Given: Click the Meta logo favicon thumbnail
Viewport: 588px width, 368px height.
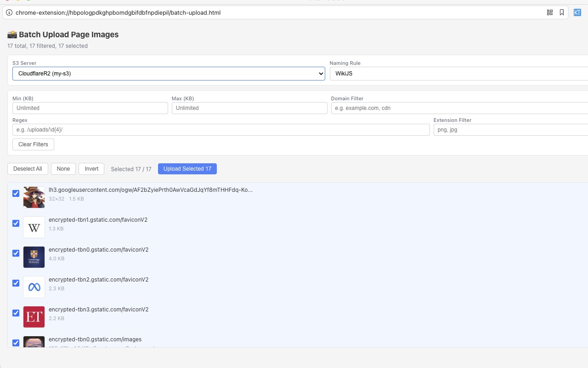Looking at the screenshot, I should click(x=34, y=287).
